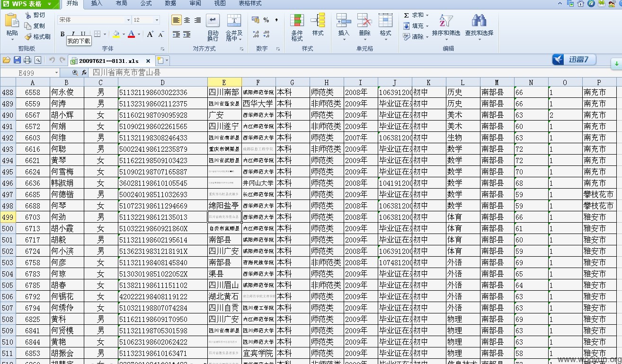Toggle center text alignment
The image size is (622, 364).
[187, 20]
